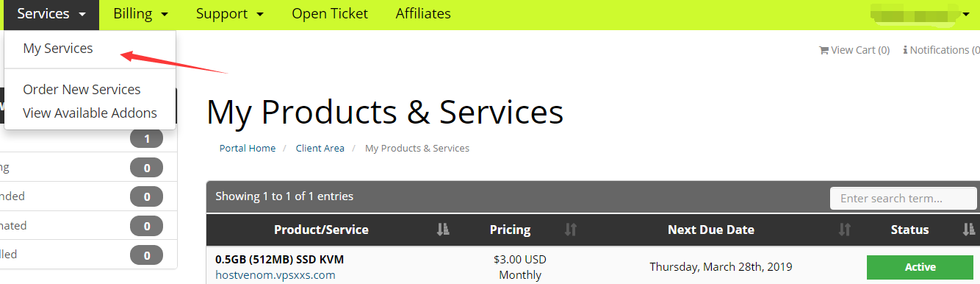Sort by Product/Service column arrow icon
The height and width of the screenshot is (284, 980).
click(x=442, y=230)
